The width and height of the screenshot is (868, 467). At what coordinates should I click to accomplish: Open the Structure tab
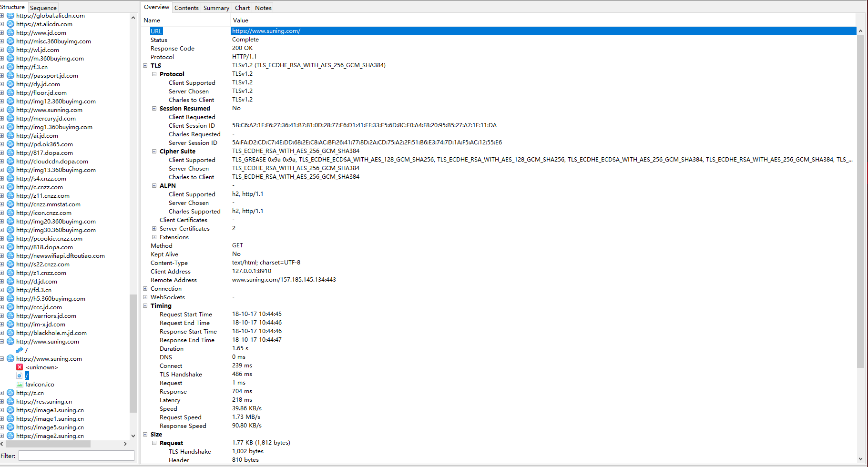[x=12, y=7]
